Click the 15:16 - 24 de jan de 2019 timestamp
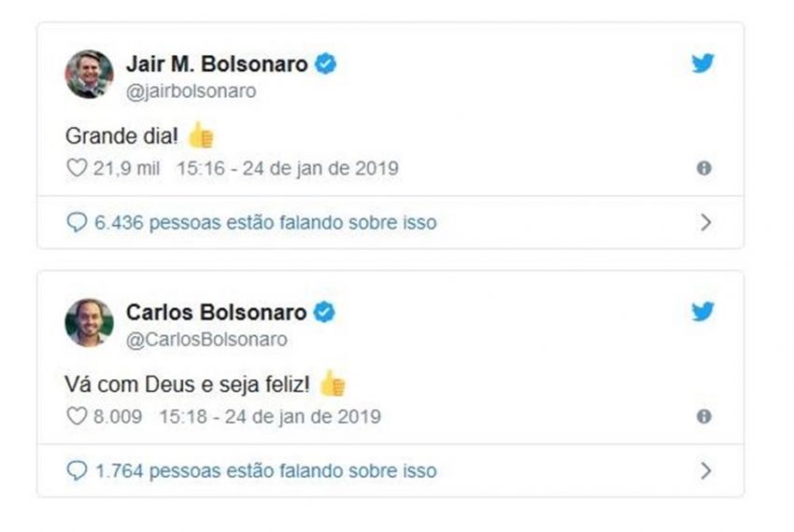This screenshot has height=532, width=794. [286, 169]
